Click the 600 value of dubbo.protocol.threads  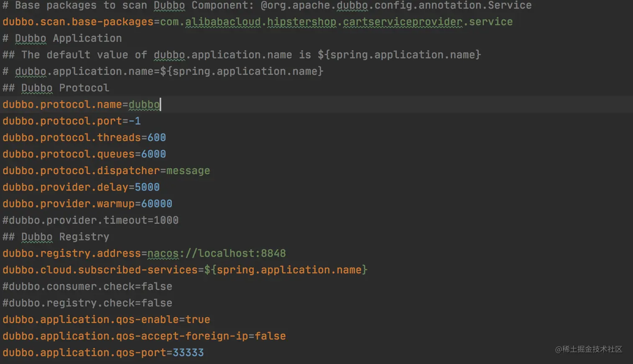point(157,138)
